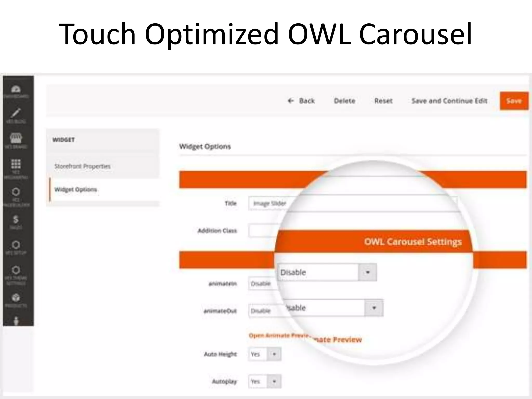Click the Back arrow icon
This screenshot has width=532, height=399.
pyautogui.click(x=291, y=101)
